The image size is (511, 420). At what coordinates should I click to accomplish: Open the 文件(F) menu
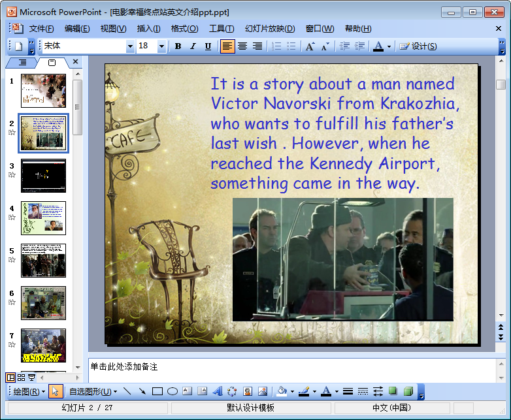click(41, 29)
